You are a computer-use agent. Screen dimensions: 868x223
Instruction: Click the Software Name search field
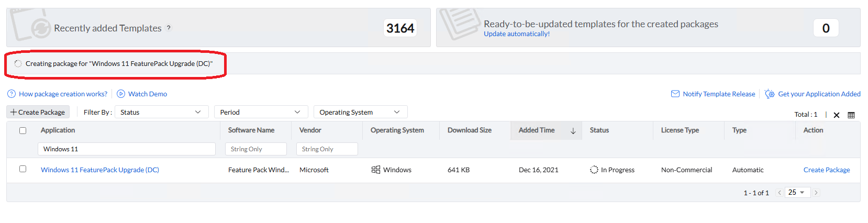point(256,149)
